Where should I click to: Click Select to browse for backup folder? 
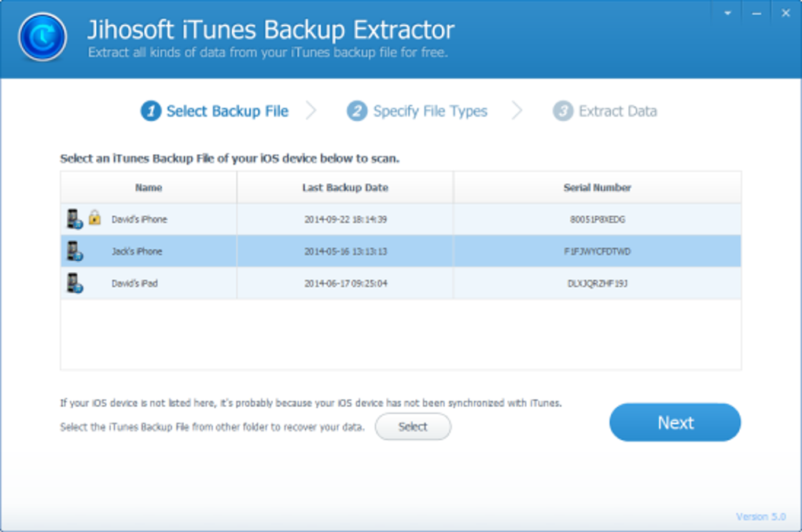point(413,427)
